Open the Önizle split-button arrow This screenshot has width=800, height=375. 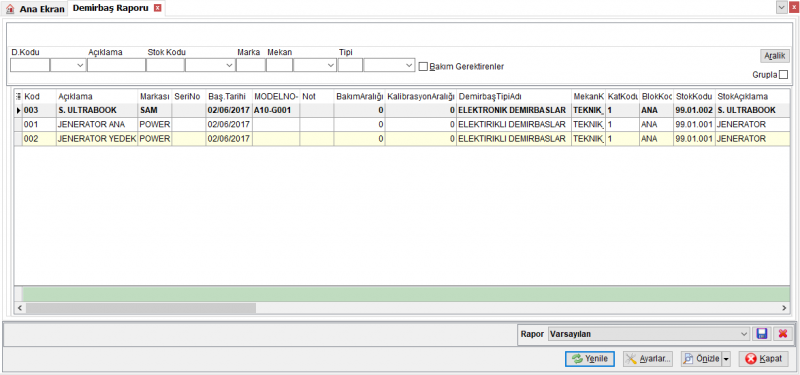[726, 359]
